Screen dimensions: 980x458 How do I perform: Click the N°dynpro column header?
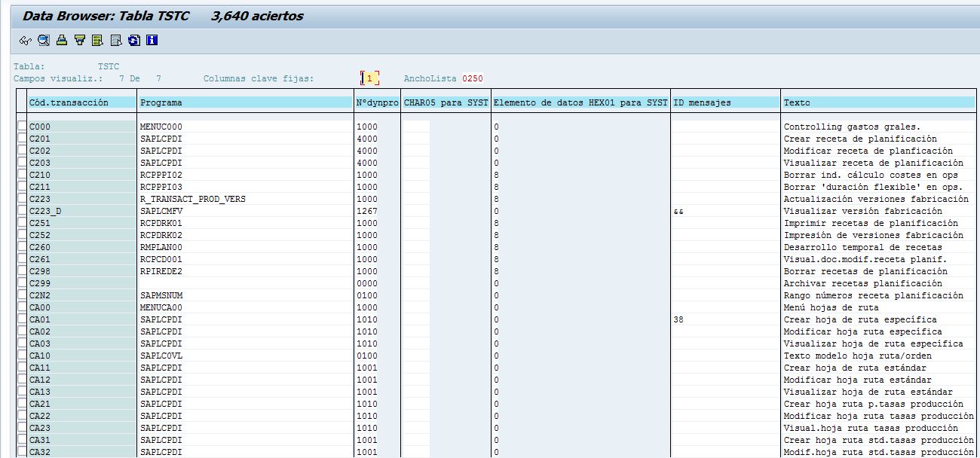click(x=377, y=102)
